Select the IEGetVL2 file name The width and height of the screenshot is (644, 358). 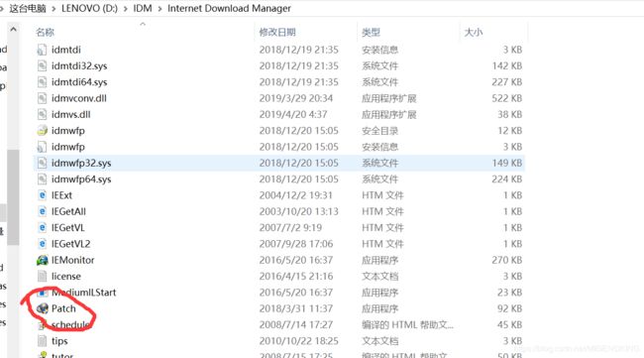(70, 244)
